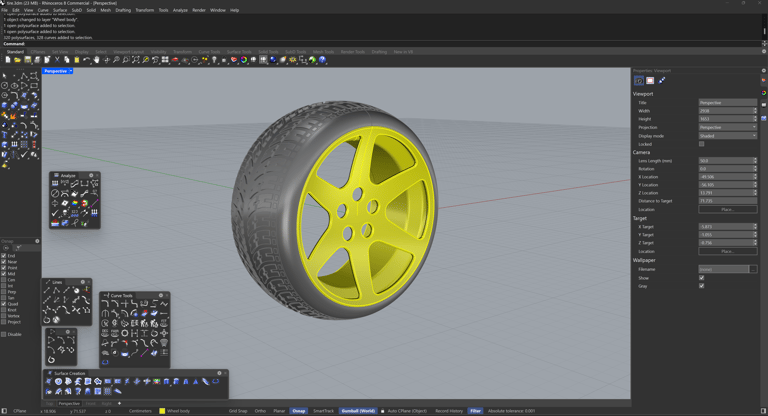Enable the Cen object snap checkbox
768x416 pixels.
click(4, 280)
